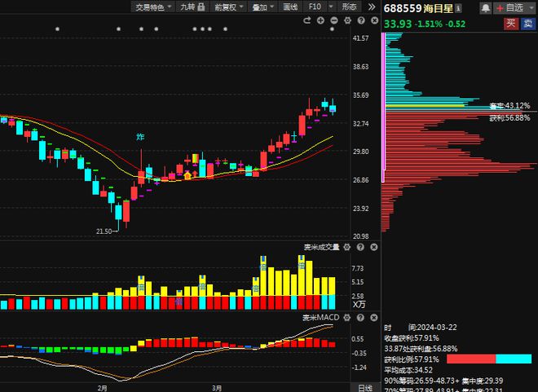The image size is (538, 392).
Task: Open settings gear for 麦米MACD
Action: 347,318
